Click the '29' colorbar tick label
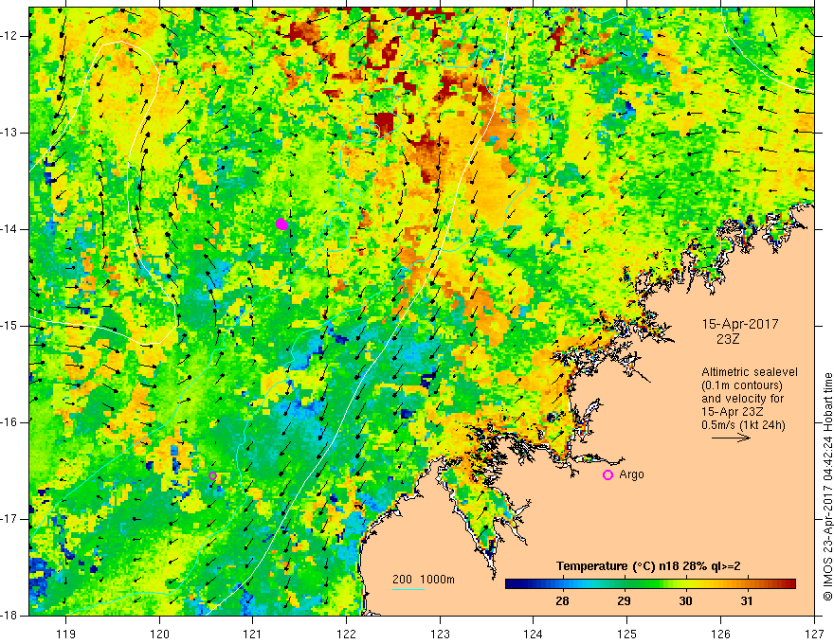 click(624, 600)
